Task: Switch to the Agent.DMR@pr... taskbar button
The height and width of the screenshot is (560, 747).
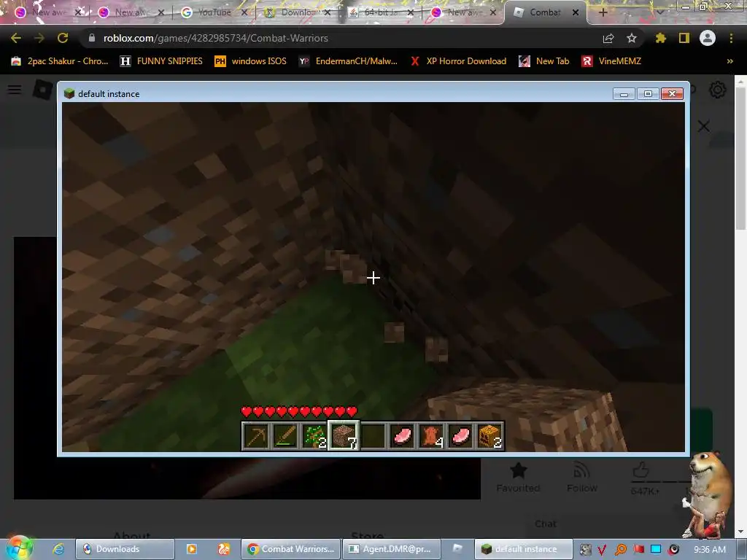Action: coord(390,549)
